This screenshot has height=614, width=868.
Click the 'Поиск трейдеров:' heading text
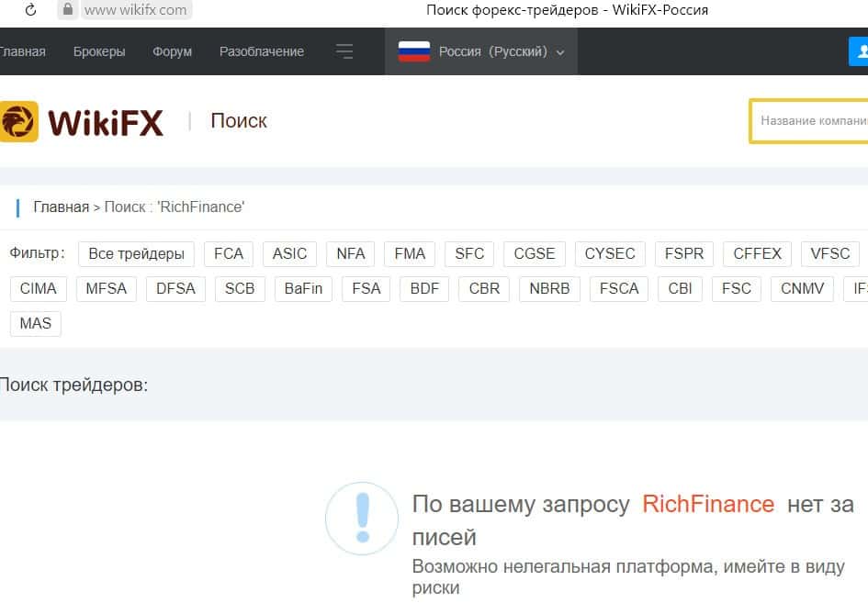click(x=73, y=385)
